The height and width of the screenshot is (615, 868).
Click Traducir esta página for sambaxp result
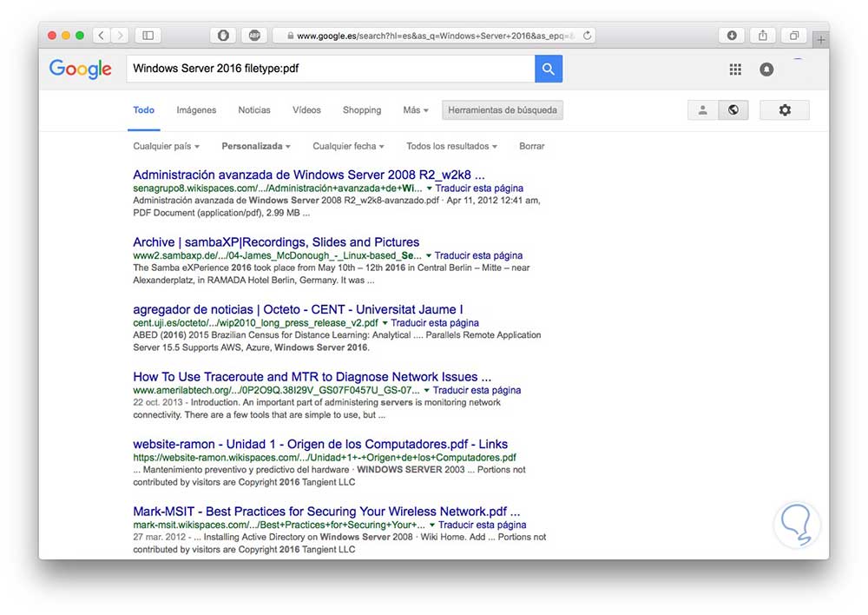tap(479, 255)
